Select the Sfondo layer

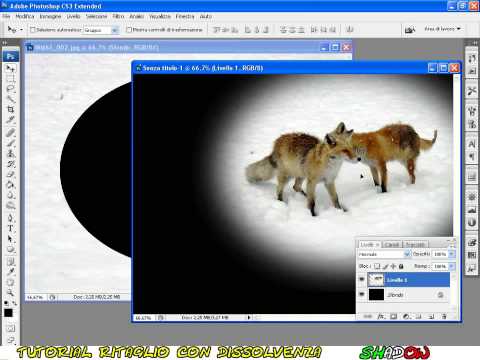click(408, 295)
